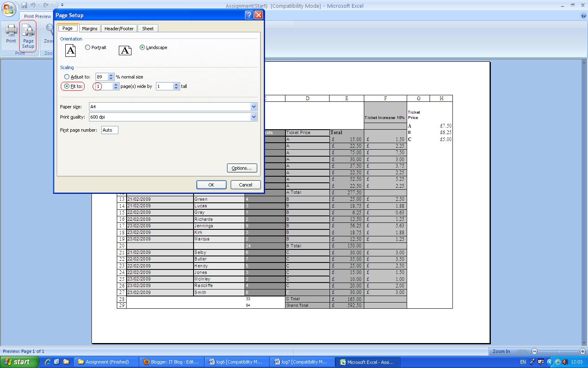Decrease pages tall spinner value
This screenshot has height=368, width=588.
pos(176,88)
